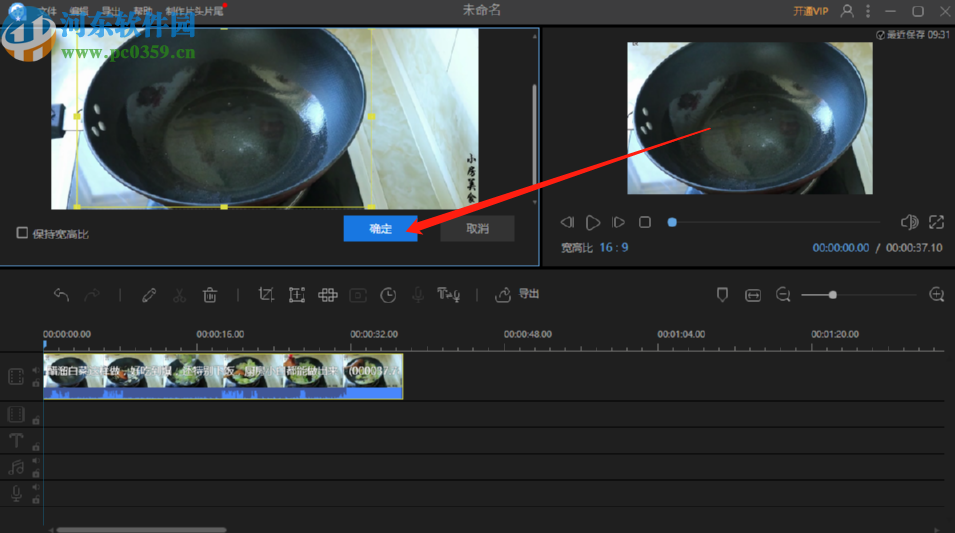Open the three-dot more options menu
Viewport: 955px width, 533px height.
(869, 11)
